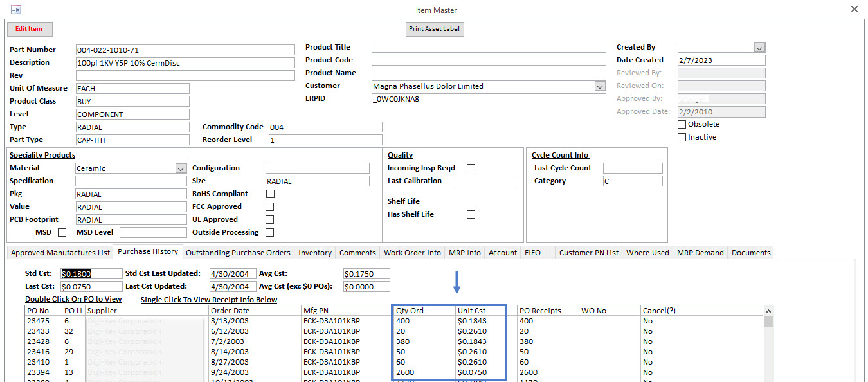Screen dimensions: 868x382
Task: Select the Where-Used tab
Action: [x=647, y=252]
